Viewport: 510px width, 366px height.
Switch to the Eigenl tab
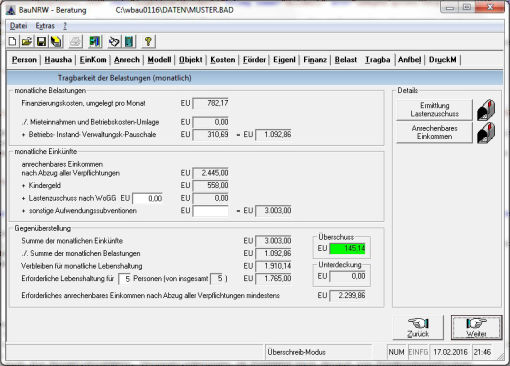(x=284, y=60)
